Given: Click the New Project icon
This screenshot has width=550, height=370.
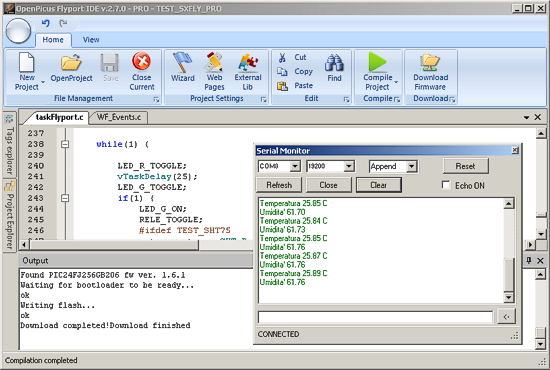Looking at the screenshot, I should pyautogui.click(x=27, y=62).
